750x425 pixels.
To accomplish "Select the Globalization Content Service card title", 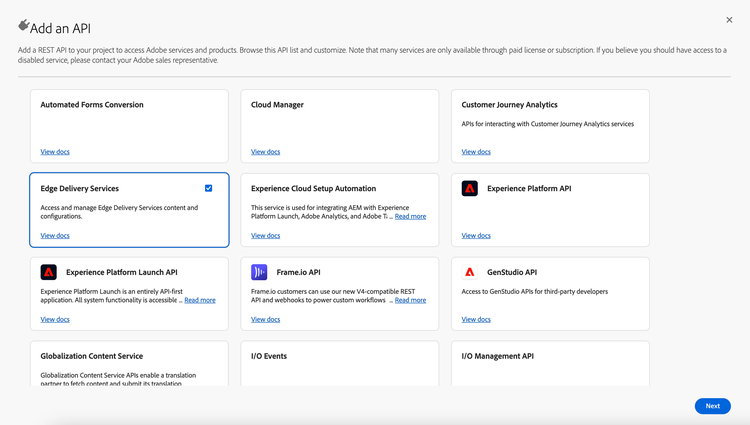I will [x=91, y=356].
